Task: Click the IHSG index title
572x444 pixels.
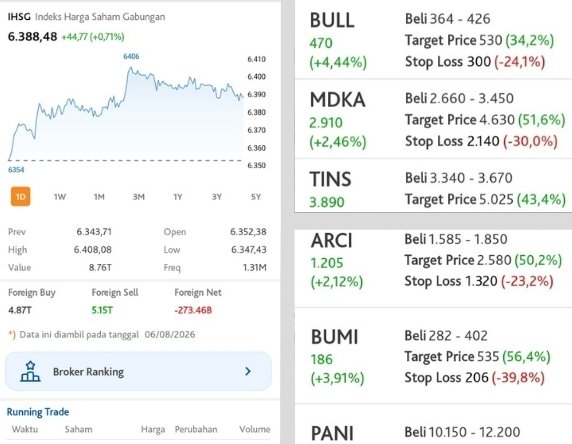Action: pos(19,17)
